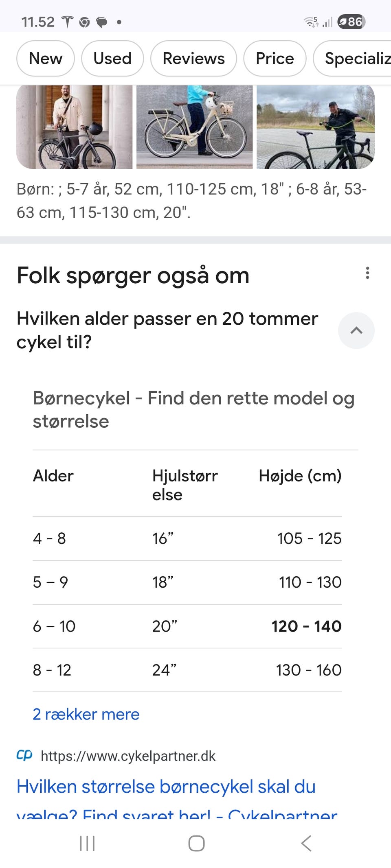Viewport: 391px width, 868px height.
Task: Open the cream city bike thumbnail
Action: [x=194, y=127]
